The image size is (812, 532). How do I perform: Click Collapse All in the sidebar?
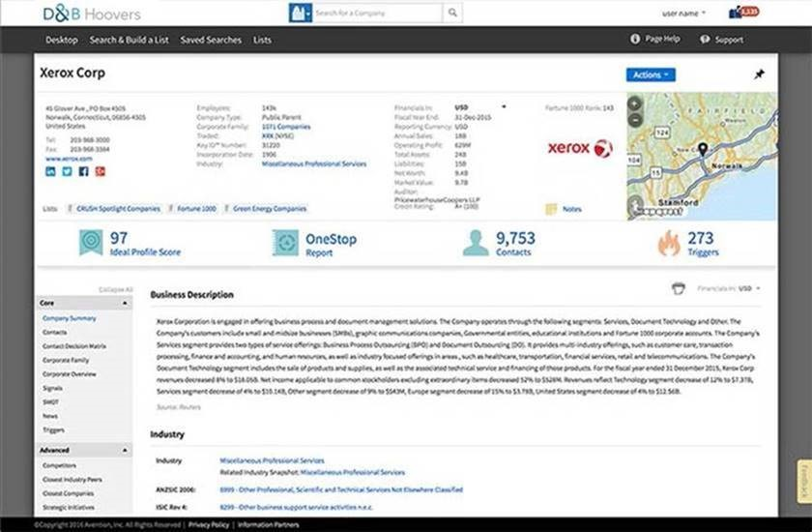pos(115,289)
